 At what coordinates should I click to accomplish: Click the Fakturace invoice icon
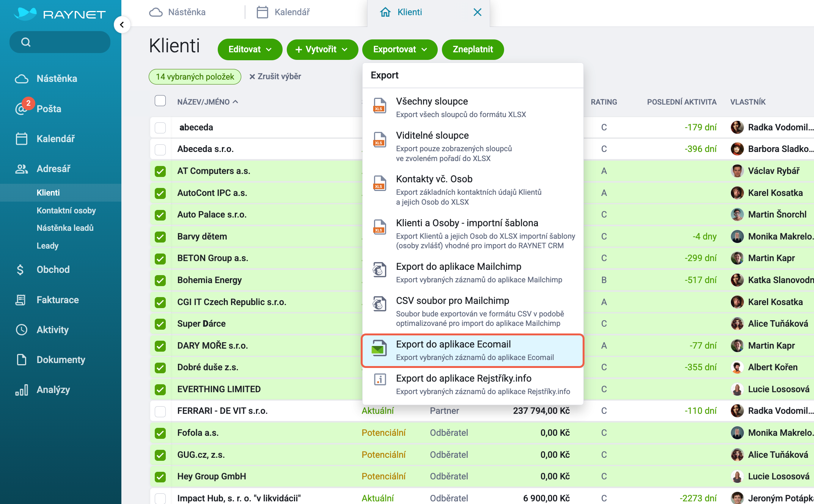coord(20,300)
